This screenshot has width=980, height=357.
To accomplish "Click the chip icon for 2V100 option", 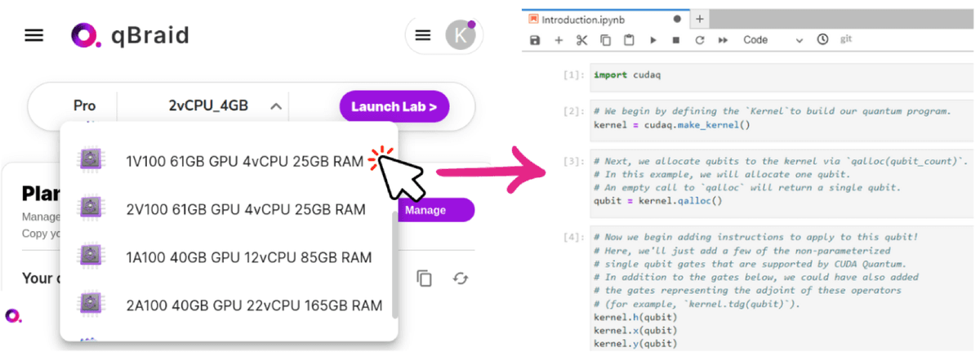I will (x=89, y=209).
